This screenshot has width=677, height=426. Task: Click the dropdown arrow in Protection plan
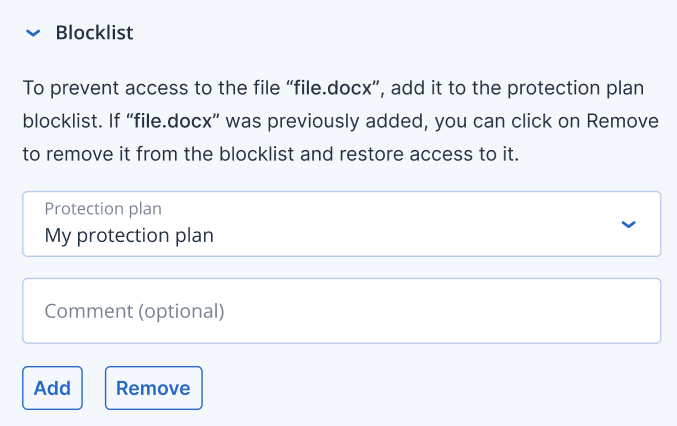pyautogui.click(x=628, y=224)
